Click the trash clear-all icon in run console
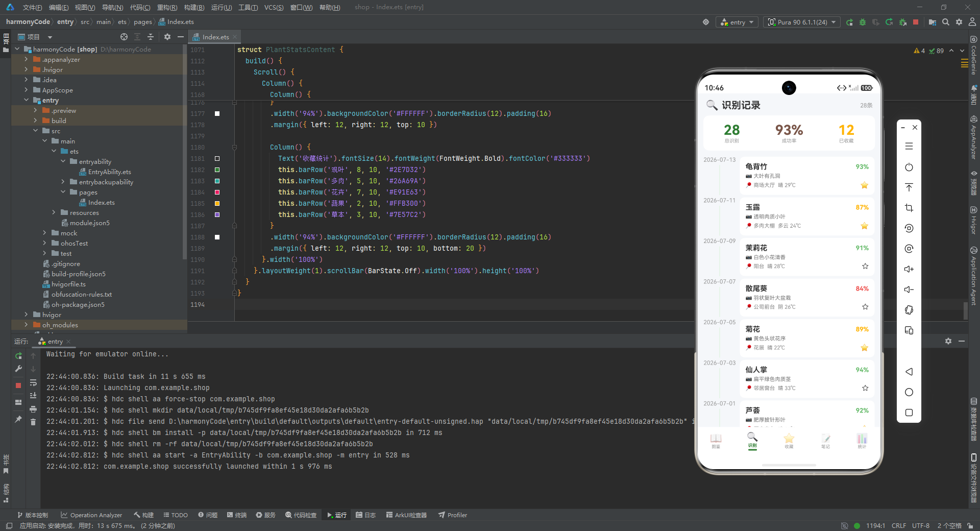This screenshot has width=980, height=531. coord(33,422)
